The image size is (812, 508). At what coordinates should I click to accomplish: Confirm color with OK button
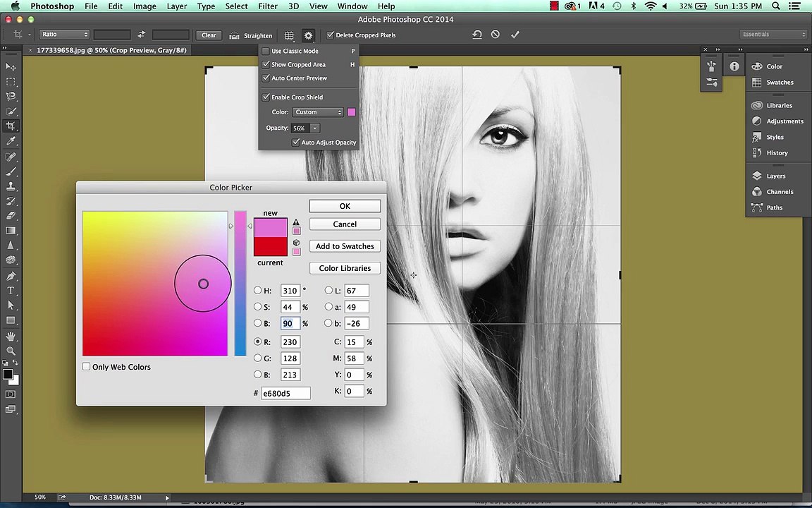345,206
